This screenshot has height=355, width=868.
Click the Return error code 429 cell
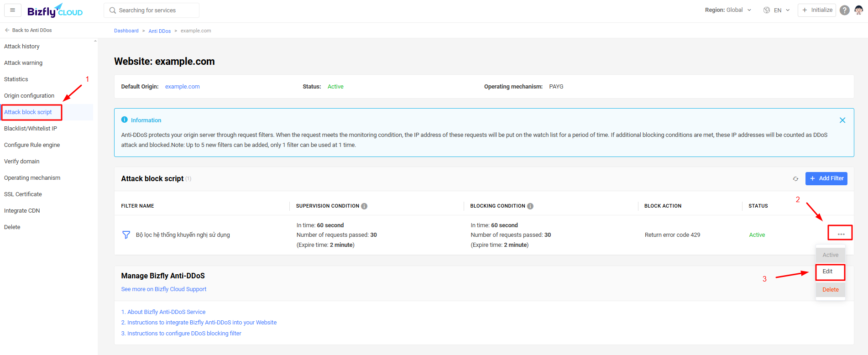coord(672,235)
